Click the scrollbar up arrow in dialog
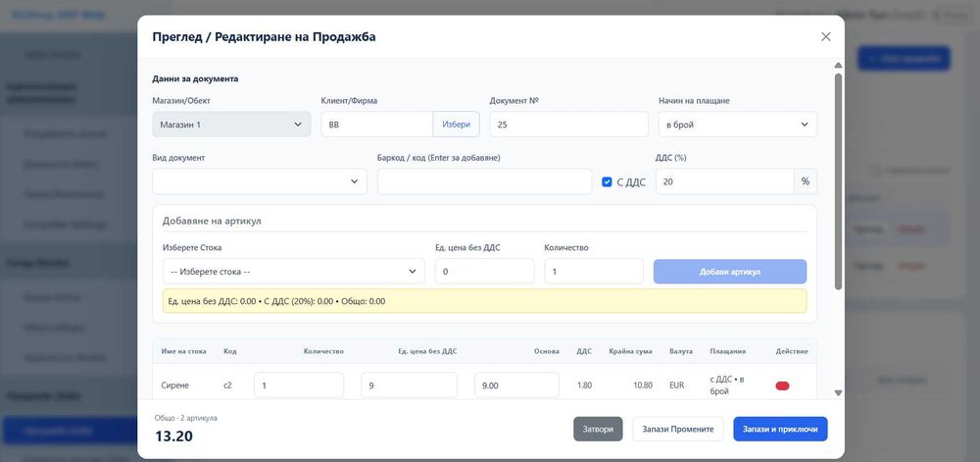Viewport: 980px width, 462px height. (838, 66)
